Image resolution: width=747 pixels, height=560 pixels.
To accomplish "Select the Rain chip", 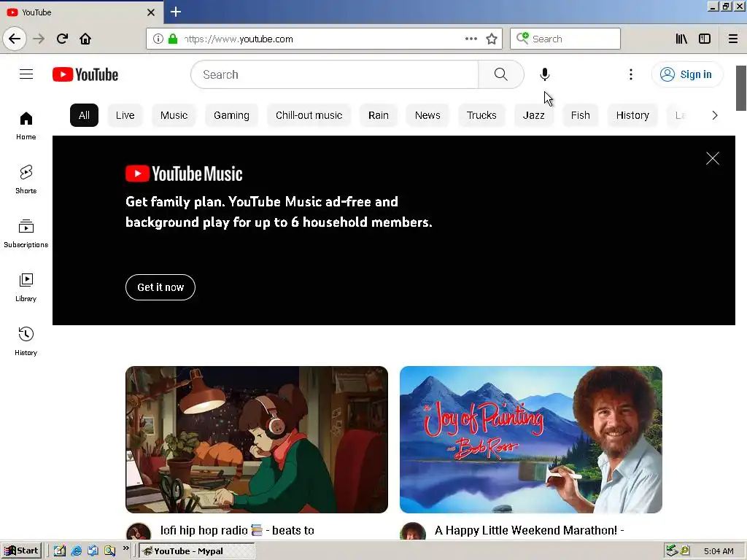I will point(379,115).
